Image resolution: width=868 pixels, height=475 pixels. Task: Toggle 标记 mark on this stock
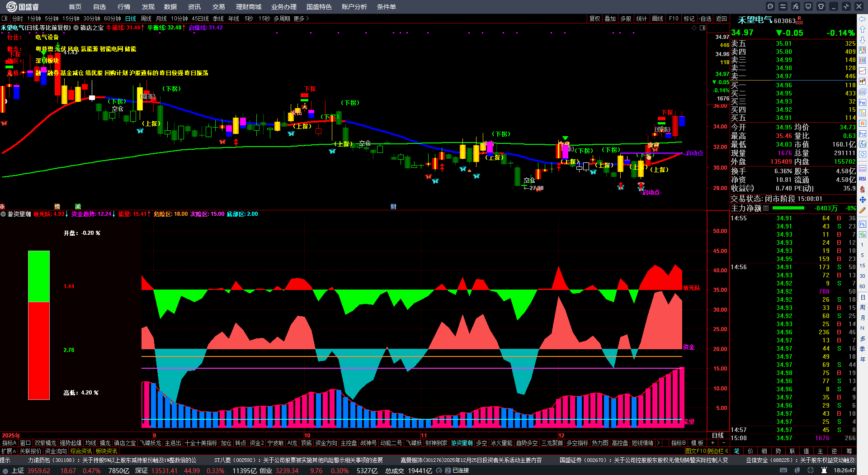(689, 19)
